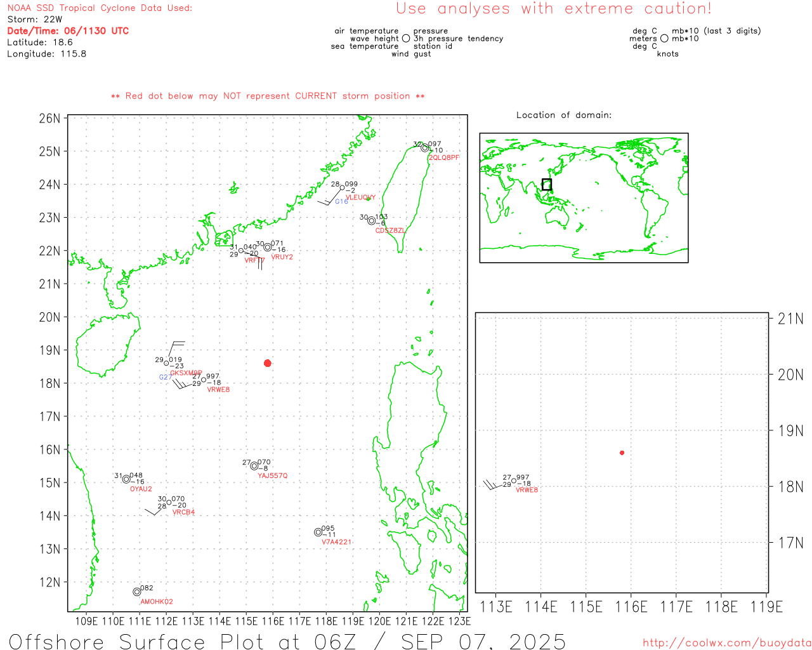The width and height of the screenshot is (812, 650).
Task: Select the station circle above YAJ557Q
Action: pyautogui.click(x=254, y=466)
